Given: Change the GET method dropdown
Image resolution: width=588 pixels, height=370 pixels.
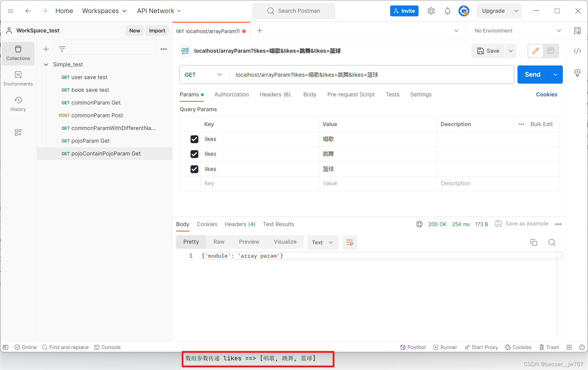Looking at the screenshot, I should point(203,75).
